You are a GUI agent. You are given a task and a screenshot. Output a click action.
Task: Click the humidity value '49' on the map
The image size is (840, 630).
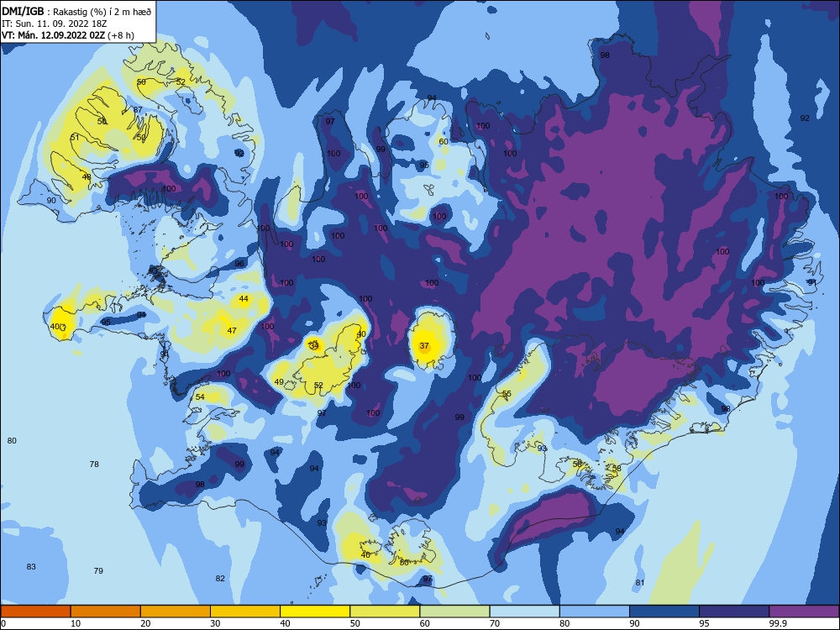279,382
